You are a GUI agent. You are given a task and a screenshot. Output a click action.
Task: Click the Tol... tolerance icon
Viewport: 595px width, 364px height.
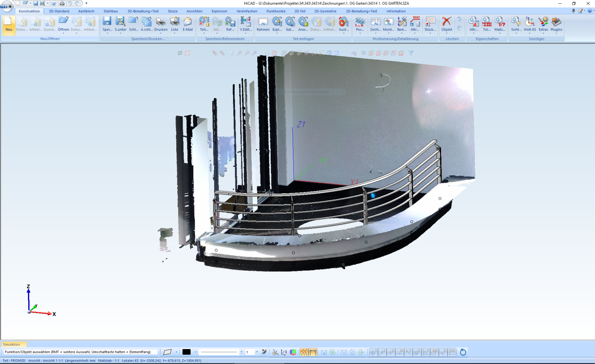click(x=487, y=22)
